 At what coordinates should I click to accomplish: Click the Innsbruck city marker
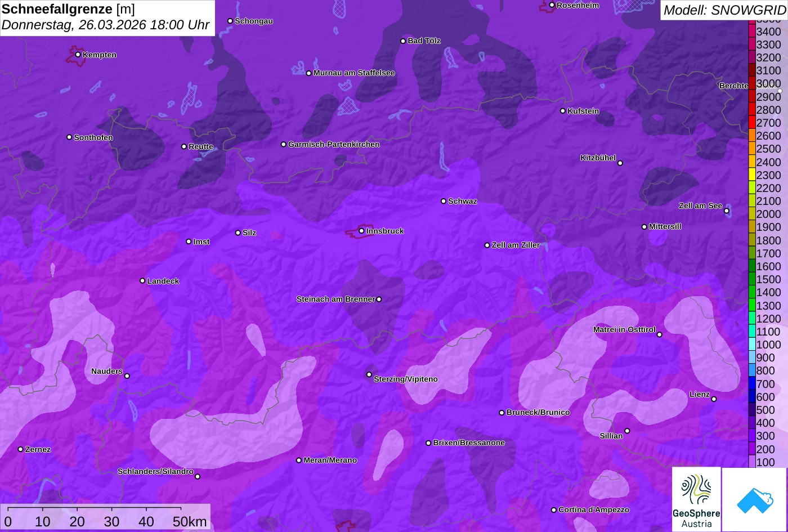pyautogui.click(x=361, y=231)
